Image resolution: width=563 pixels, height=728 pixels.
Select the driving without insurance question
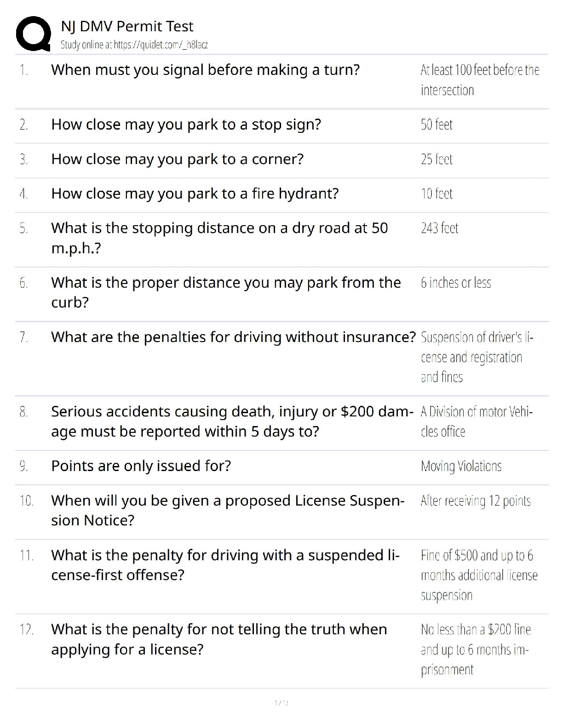233,337
